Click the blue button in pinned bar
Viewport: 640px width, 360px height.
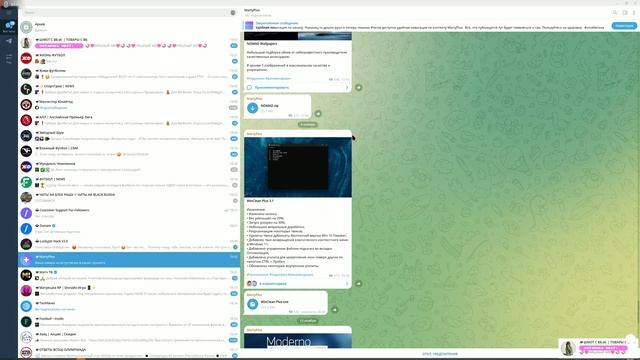click(624, 26)
